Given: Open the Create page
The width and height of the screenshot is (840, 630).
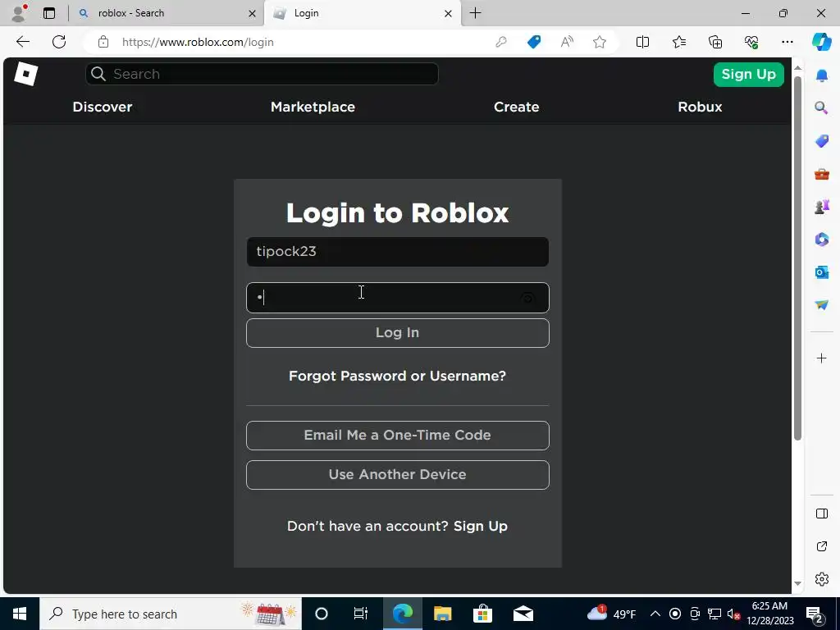Looking at the screenshot, I should point(517,107).
